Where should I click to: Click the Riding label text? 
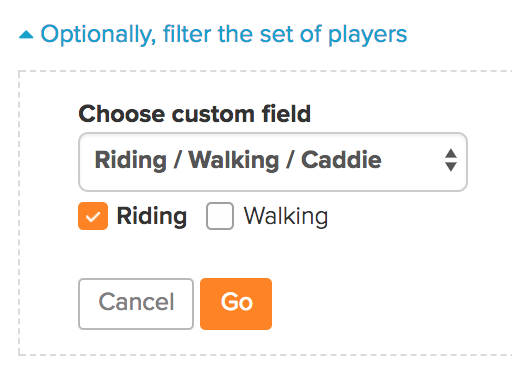click(x=152, y=216)
